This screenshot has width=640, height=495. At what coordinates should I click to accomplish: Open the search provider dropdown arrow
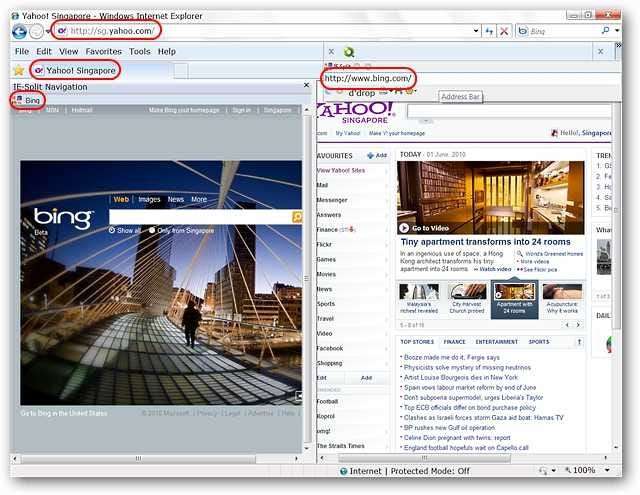pyautogui.click(x=616, y=31)
